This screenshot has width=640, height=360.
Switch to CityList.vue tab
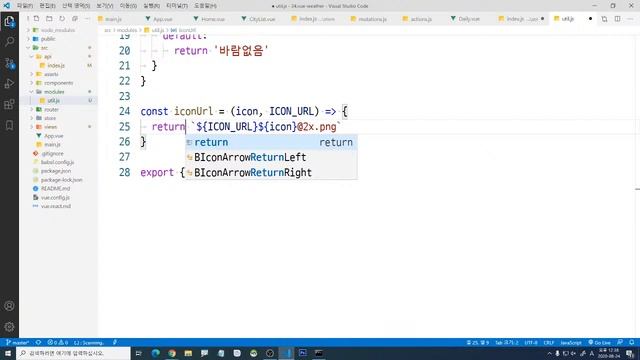[x=262, y=19]
